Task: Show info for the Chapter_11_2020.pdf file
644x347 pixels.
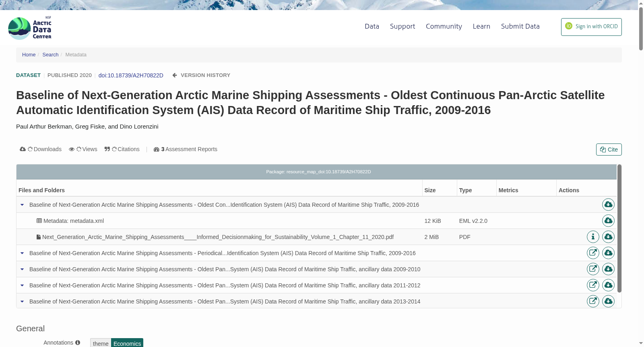Action: (593, 237)
